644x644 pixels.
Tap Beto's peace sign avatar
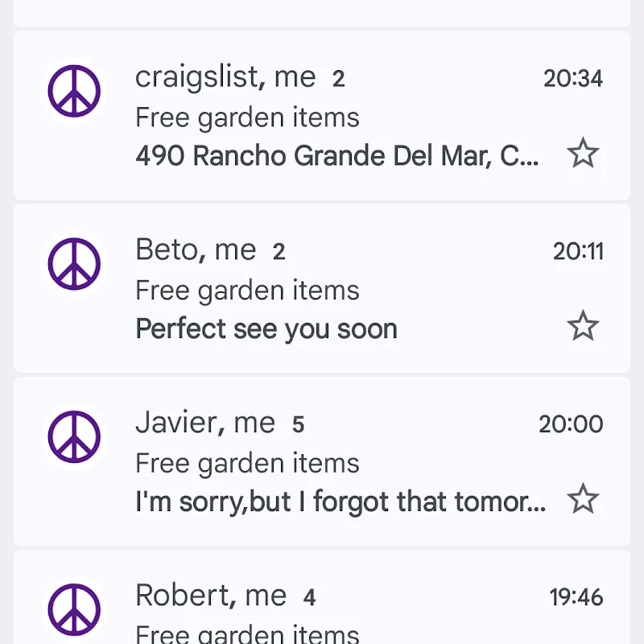74,264
